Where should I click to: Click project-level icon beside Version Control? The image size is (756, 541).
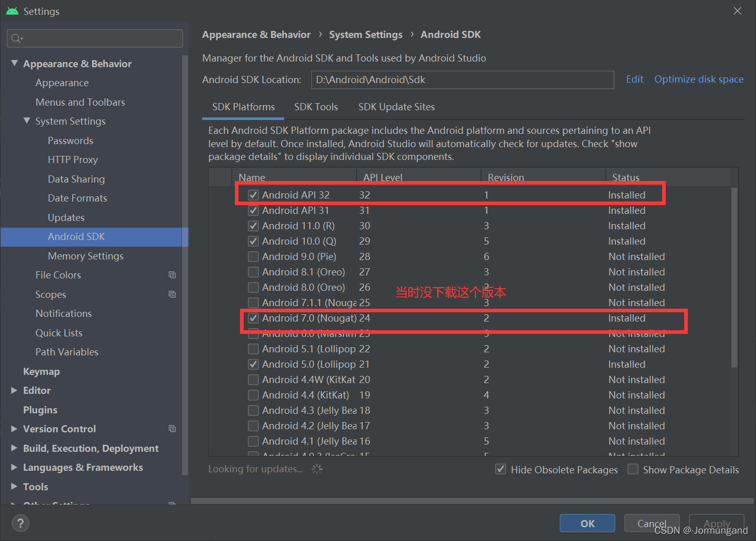(172, 429)
